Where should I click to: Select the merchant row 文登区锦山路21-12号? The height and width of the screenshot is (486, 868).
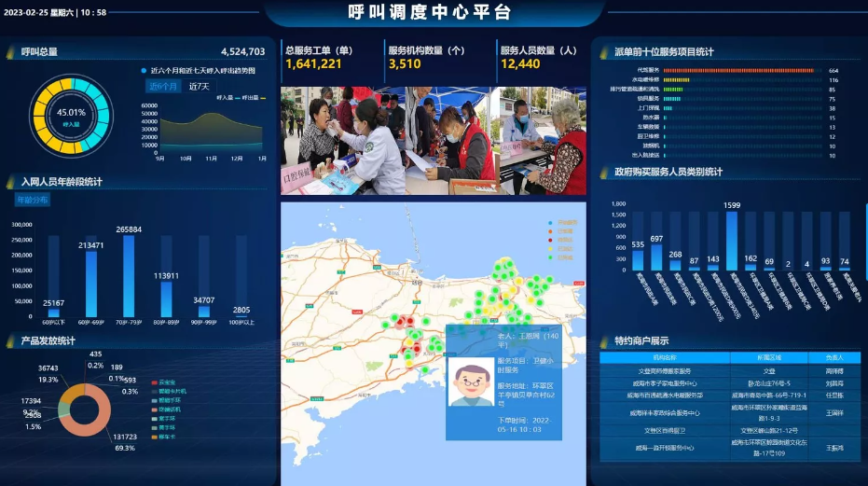(x=730, y=431)
